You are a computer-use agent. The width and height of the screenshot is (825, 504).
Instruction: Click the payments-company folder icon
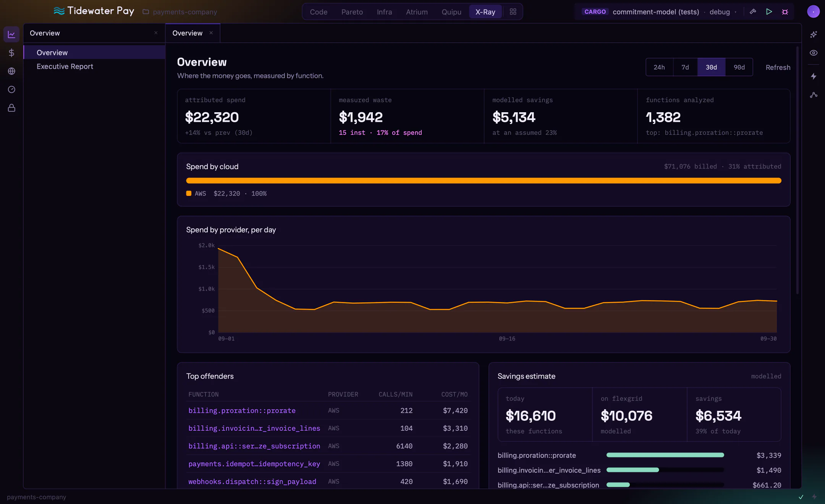coord(146,12)
